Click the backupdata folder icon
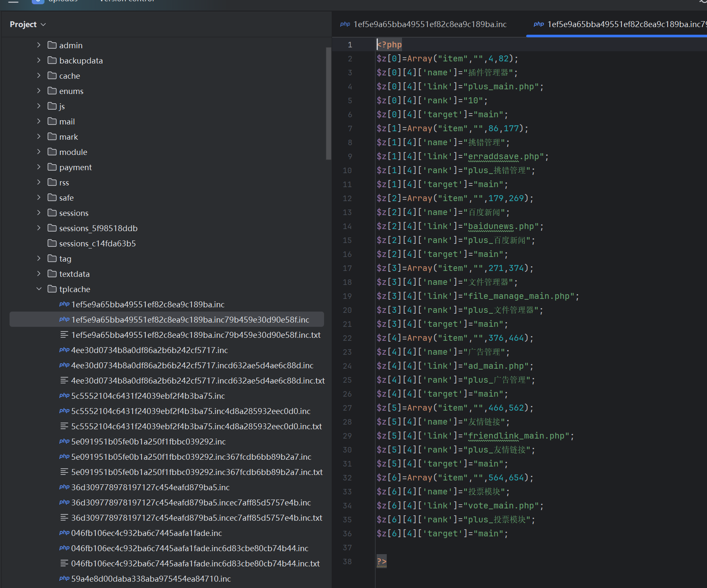 pyautogui.click(x=52, y=60)
